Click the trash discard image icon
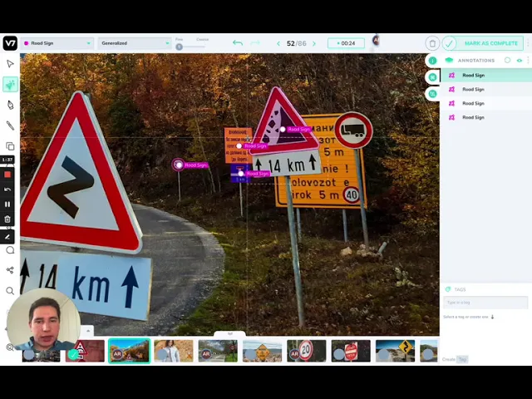The image size is (532, 399). tap(432, 43)
